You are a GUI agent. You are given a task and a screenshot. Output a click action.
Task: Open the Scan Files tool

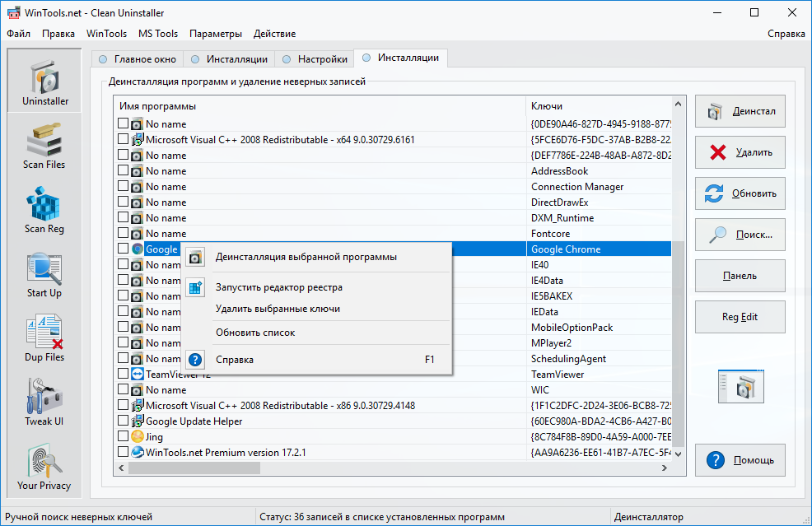44,146
